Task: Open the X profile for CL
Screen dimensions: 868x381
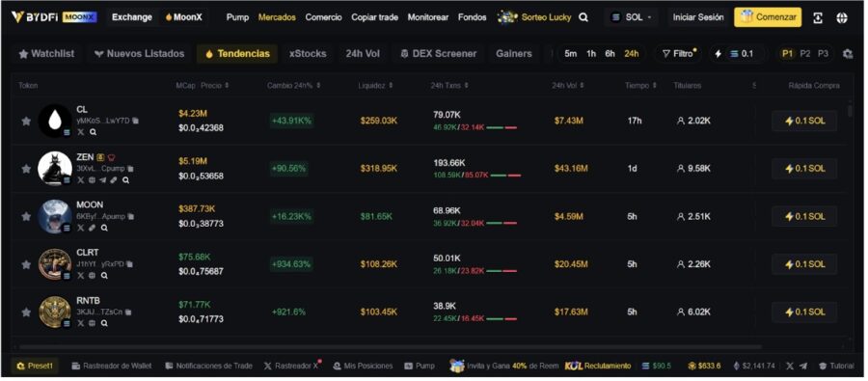Action: [x=81, y=132]
